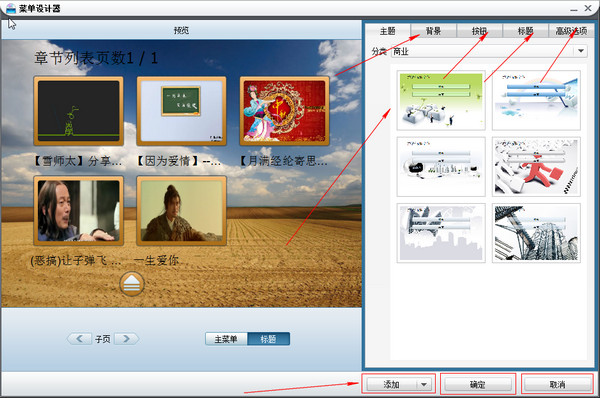Go to next sub-page arrow
Image resolution: width=600 pixels, height=398 pixels.
(x=126, y=339)
